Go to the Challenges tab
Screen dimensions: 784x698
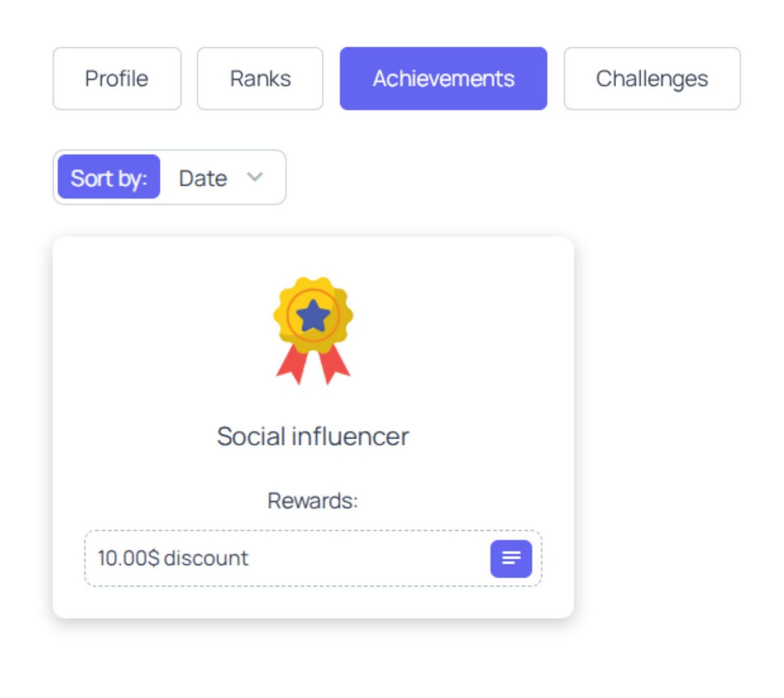652,78
